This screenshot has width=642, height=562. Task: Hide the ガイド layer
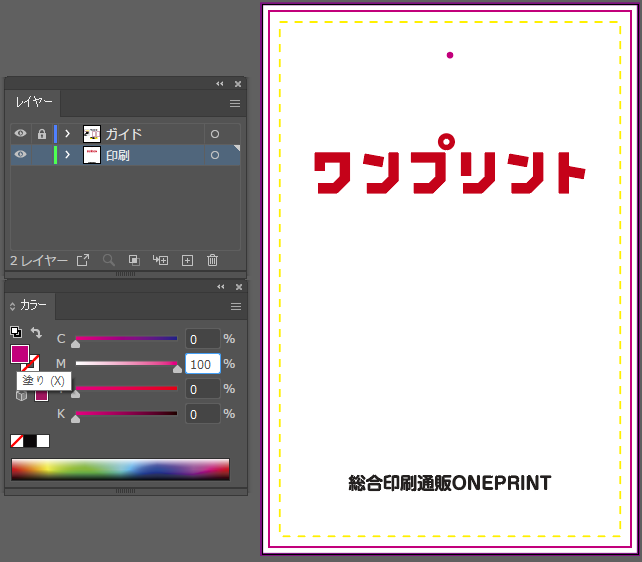[20, 134]
